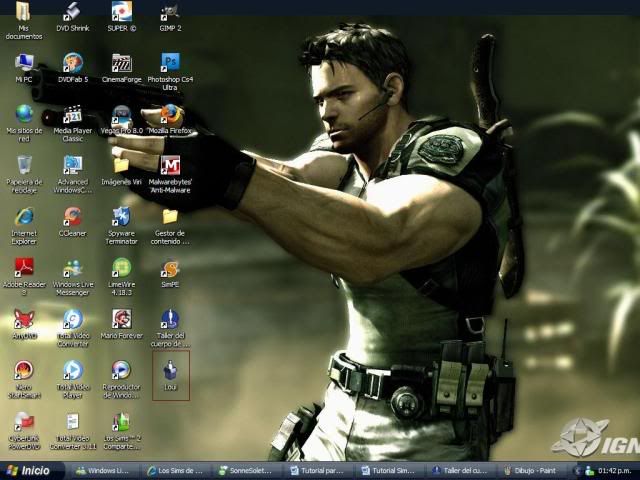The image size is (640, 480).
Task: Switch to Taller del cu... taskbar window
Action: click(459, 471)
